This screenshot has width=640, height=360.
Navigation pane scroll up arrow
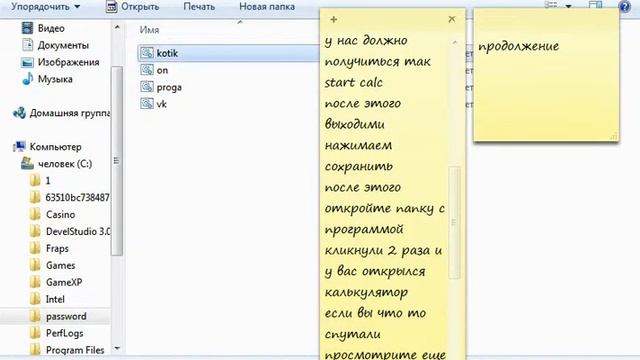click(117, 27)
